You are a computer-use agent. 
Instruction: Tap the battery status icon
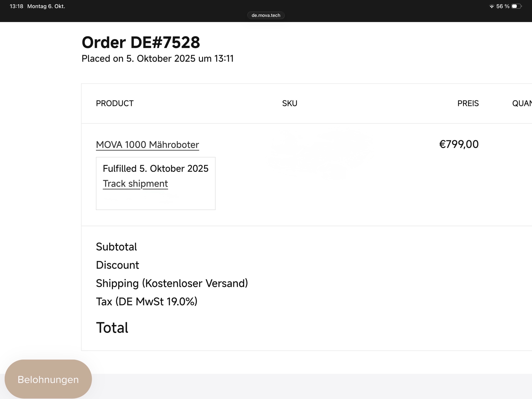point(516,7)
